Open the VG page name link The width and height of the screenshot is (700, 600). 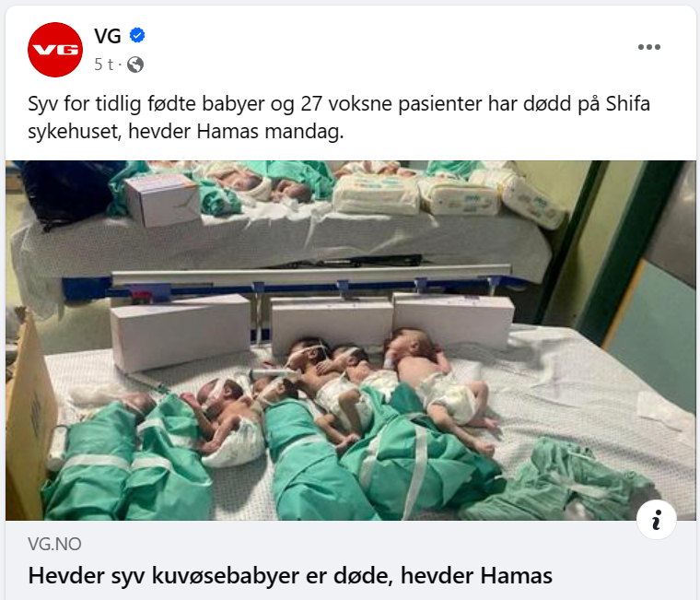(108, 36)
